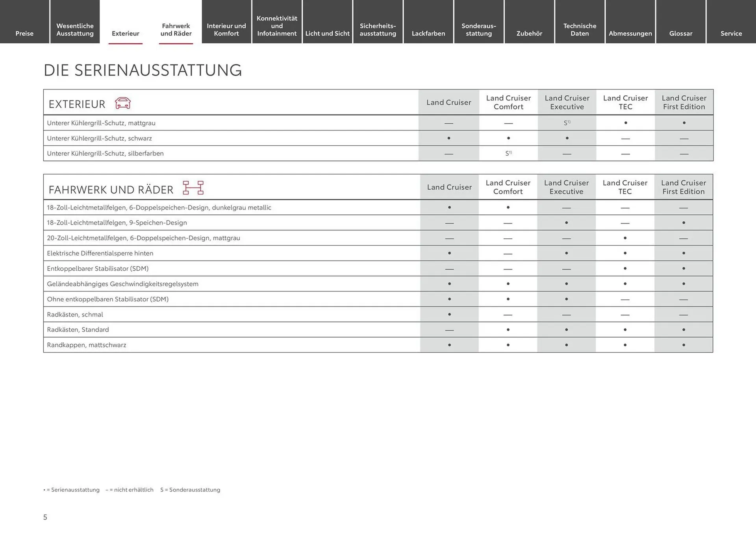Click the car icon beside EXTERIEUR heading
Viewport: 756px width, 535px height.
coord(122,103)
